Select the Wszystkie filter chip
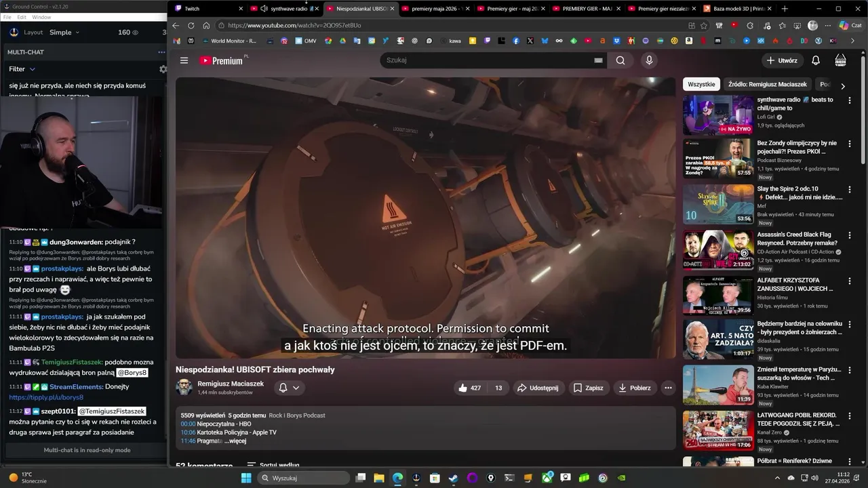Screen dimensions: 868x488 coord(701,85)
